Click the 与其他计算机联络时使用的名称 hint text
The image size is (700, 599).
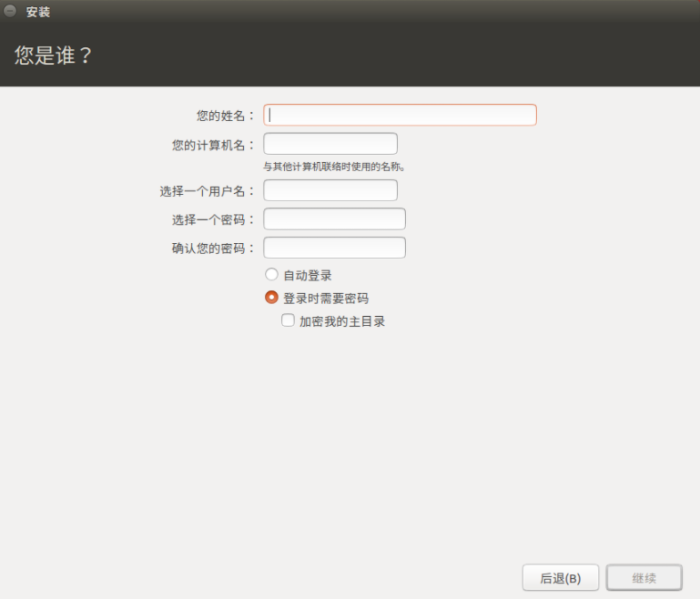(x=334, y=167)
